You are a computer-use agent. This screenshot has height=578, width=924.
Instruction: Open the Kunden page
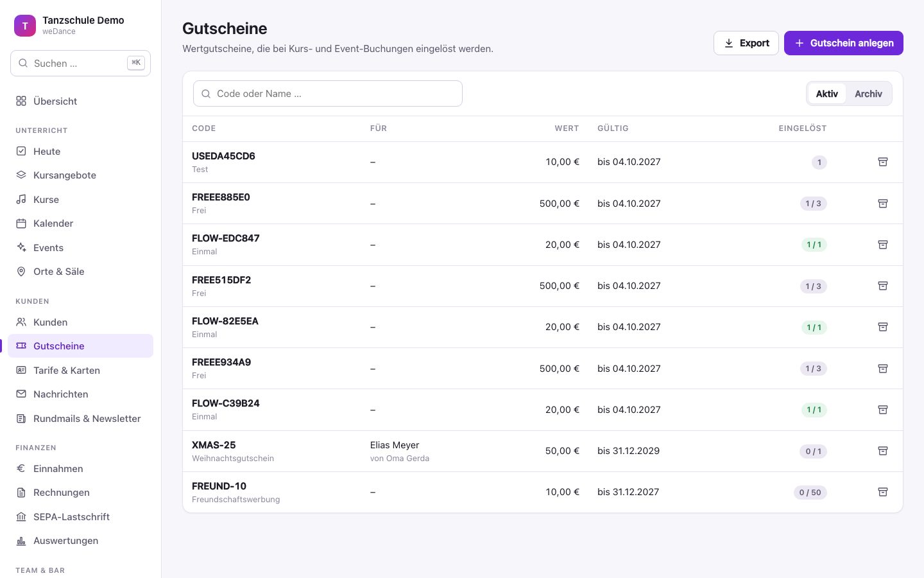[x=80, y=322]
